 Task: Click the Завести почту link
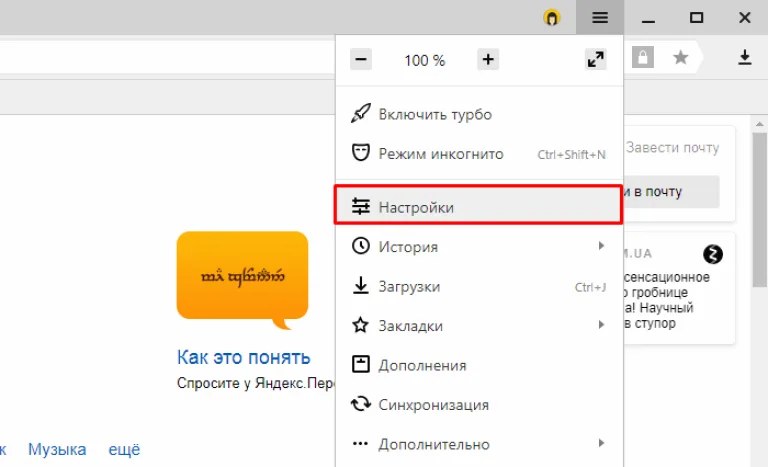click(672, 147)
